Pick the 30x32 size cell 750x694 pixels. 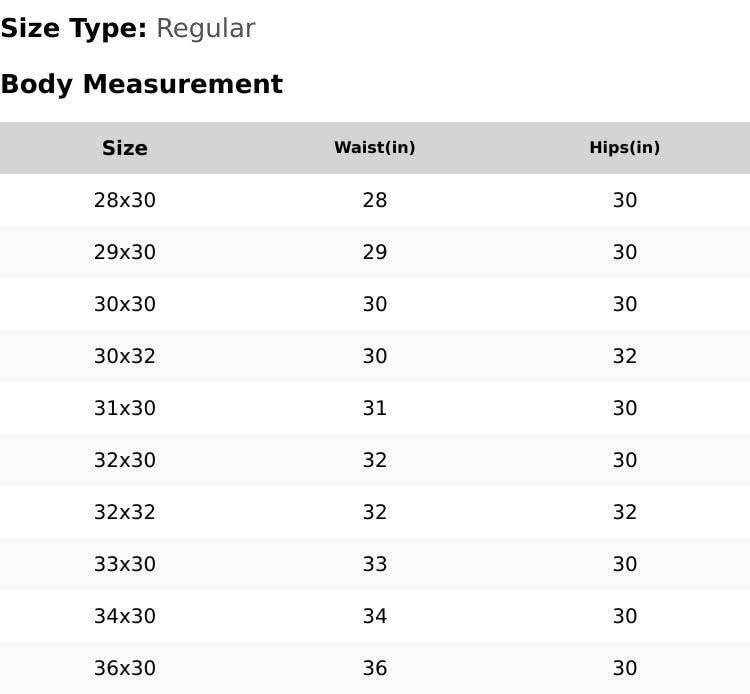[125, 356]
